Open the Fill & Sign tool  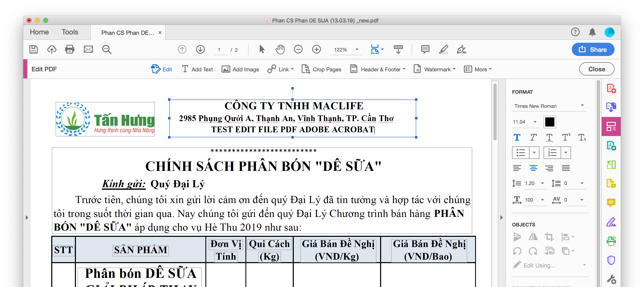tap(611, 221)
